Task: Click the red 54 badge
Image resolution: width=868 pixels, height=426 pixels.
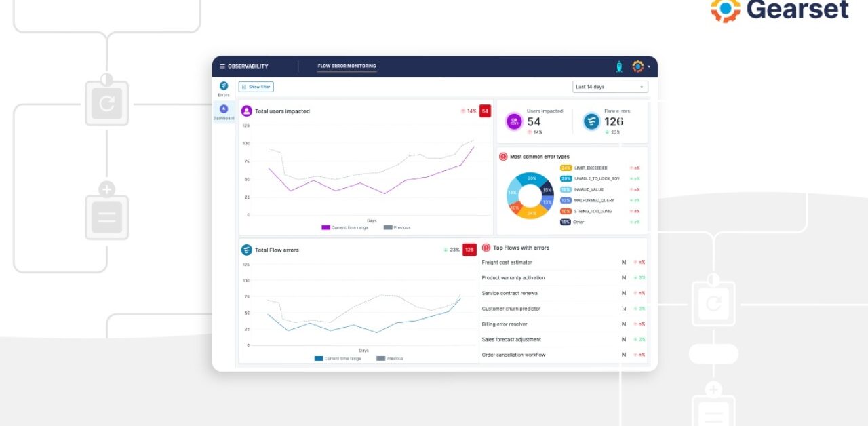Action: tap(485, 111)
